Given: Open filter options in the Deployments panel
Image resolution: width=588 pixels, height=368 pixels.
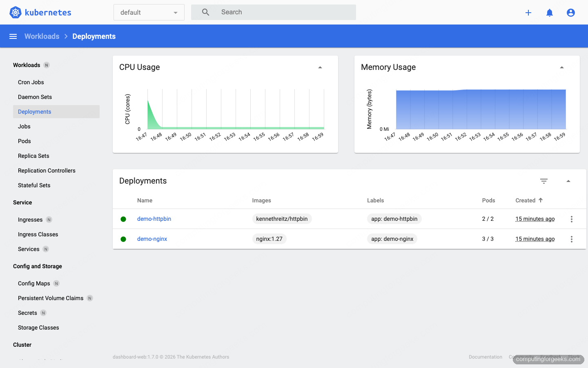Looking at the screenshot, I should 544,181.
